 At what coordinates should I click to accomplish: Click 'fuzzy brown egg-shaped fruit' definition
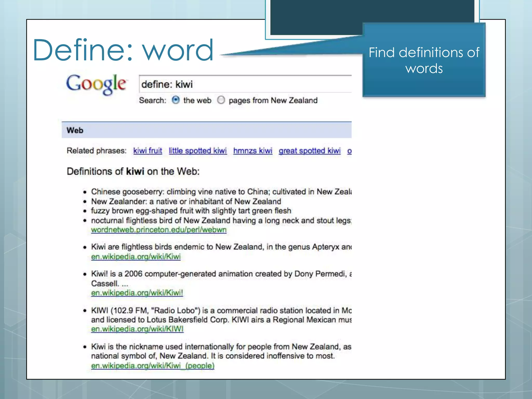point(191,211)
